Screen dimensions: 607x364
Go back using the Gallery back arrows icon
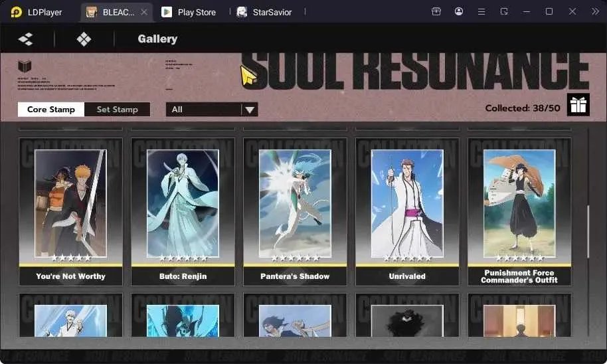[x=25, y=39]
